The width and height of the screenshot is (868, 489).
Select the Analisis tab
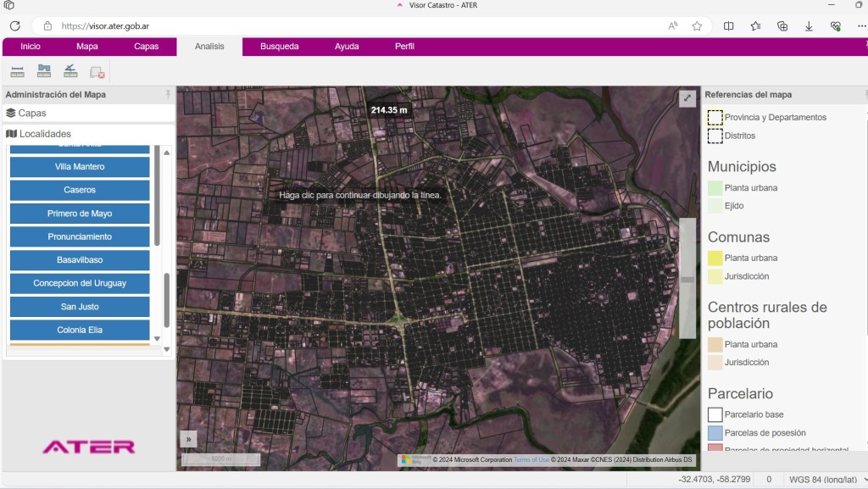(209, 47)
